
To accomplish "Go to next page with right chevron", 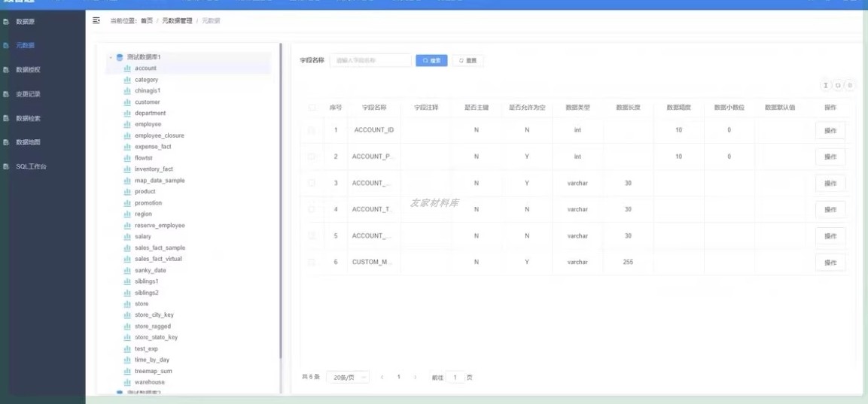I will point(415,377).
